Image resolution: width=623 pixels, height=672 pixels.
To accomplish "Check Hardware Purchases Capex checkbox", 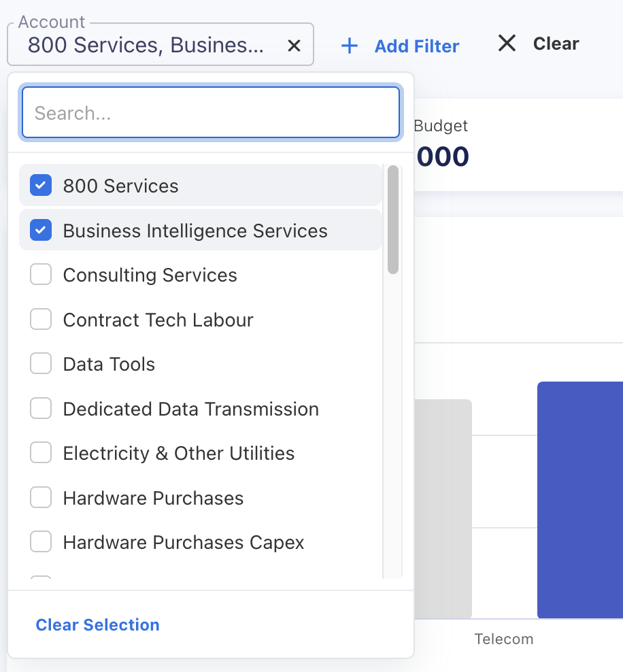I will click(x=41, y=542).
